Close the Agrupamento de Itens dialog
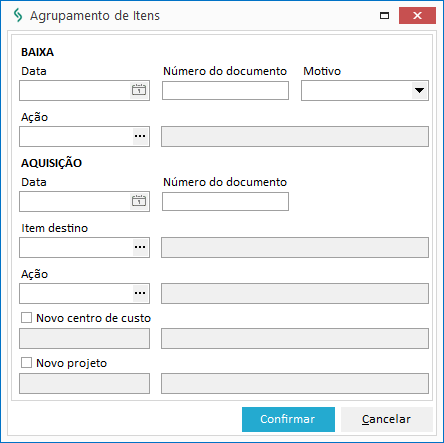Screen dimensions: 444x443 [x=417, y=16]
